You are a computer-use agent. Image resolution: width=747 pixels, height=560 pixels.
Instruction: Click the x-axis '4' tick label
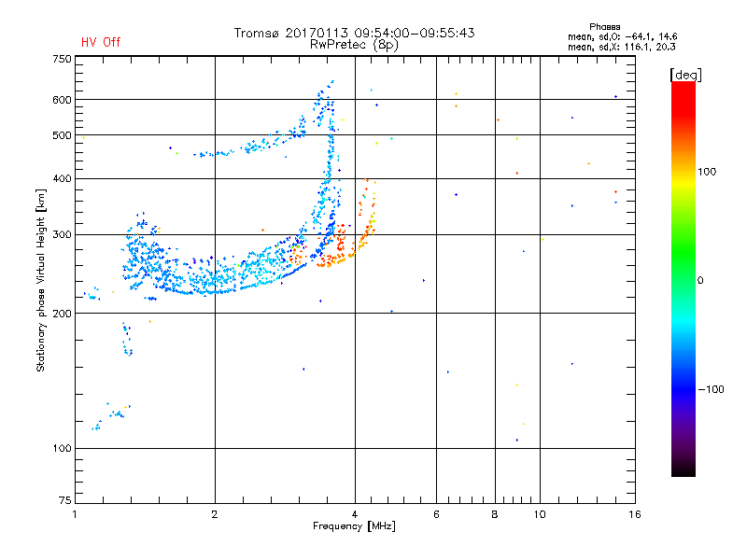click(x=355, y=514)
